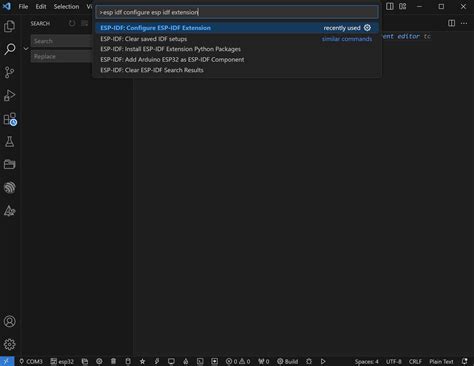Viewport: 474px width, 366px height.
Task: Open the Accounts menu
Action: [10, 321]
